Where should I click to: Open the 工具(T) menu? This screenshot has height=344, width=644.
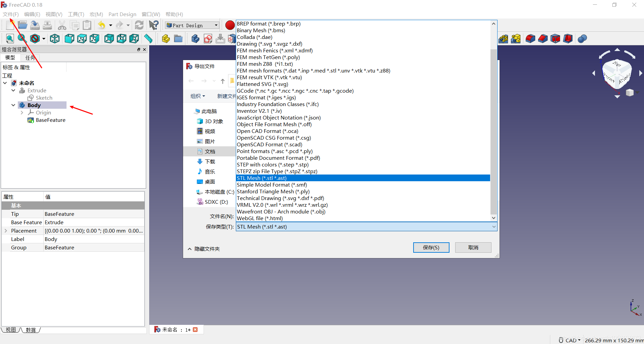tap(76, 14)
